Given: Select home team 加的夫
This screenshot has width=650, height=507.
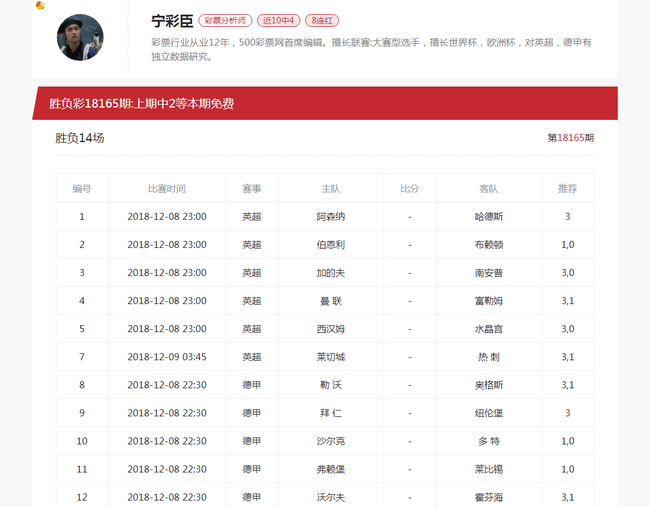Looking at the screenshot, I should pyautogui.click(x=331, y=273).
